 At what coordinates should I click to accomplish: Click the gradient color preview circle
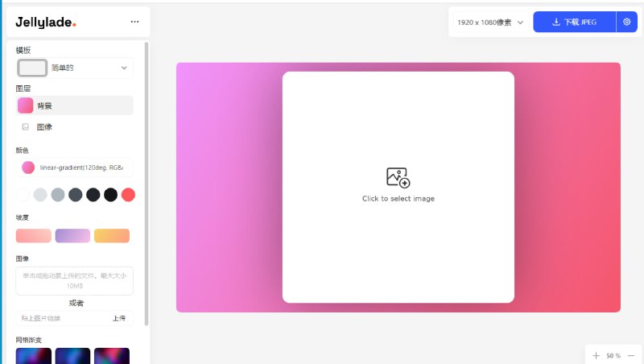(x=28, y=168)
